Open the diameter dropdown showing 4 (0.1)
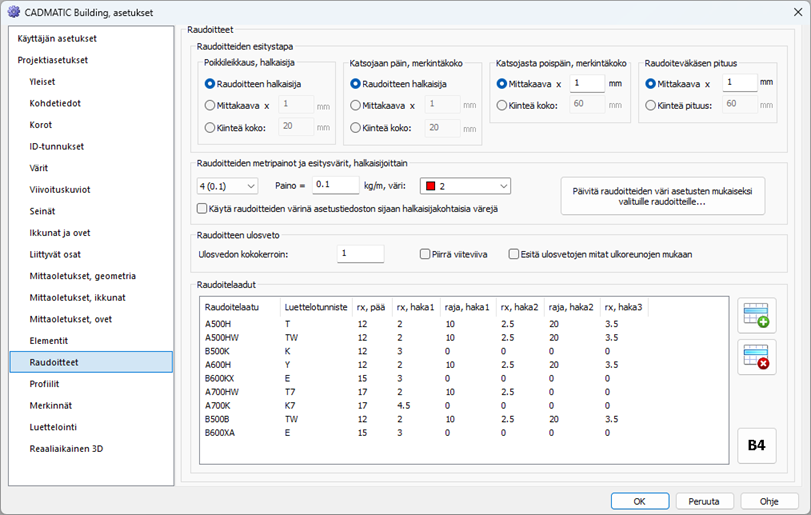 (x=228, y=186)
